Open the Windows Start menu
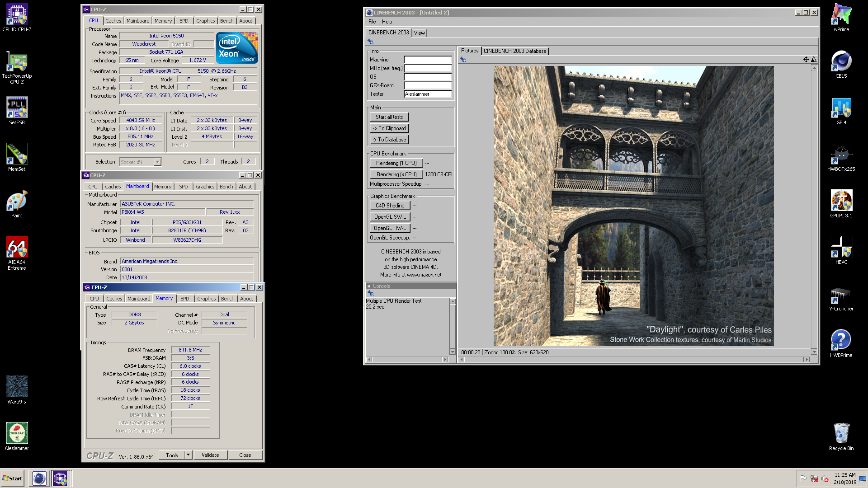 [x=12, y=478]
